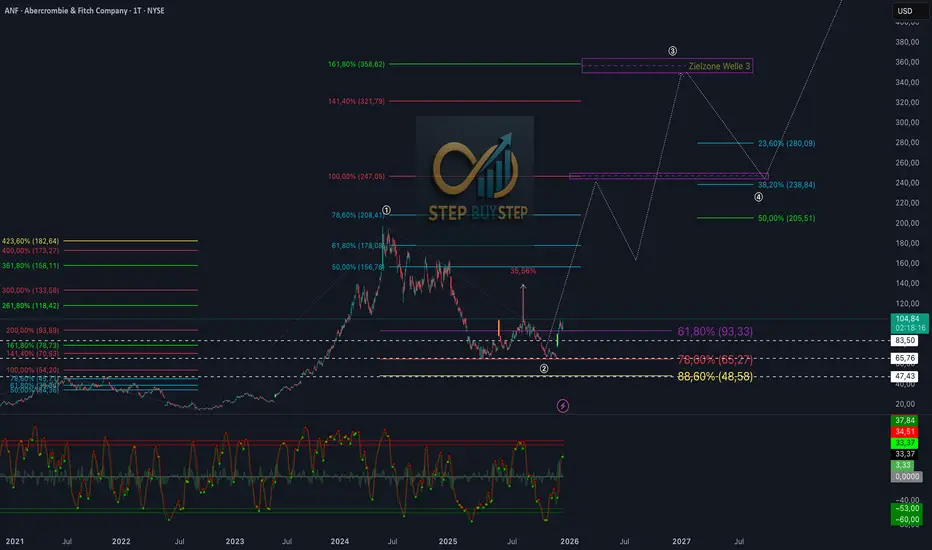Click 2022 on the time axis
Image resolution: width=932 pixels, height=550 pixels.
pos(121,542)
